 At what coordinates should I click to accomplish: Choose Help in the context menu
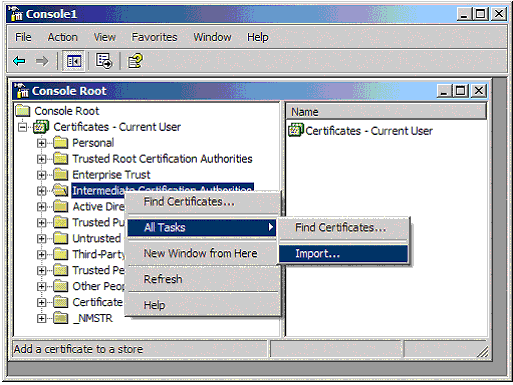(x=202, y=305)
